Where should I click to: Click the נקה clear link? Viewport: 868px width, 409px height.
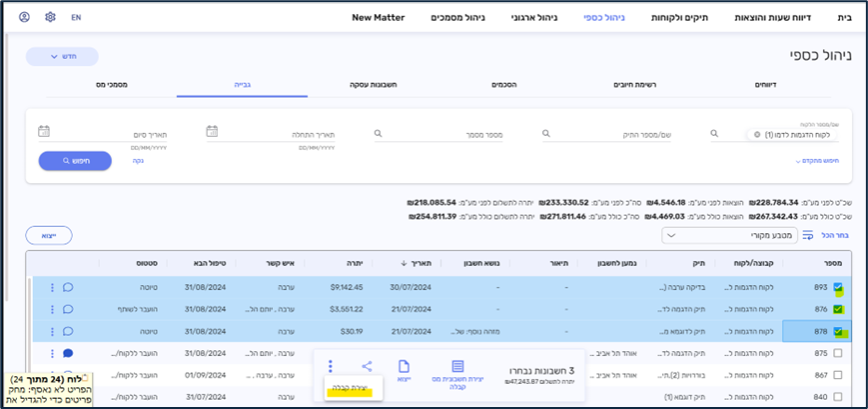click(x=138, y=160)
